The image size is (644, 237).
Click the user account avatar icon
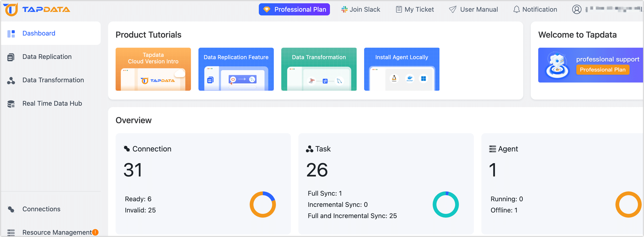coord(577,10)
